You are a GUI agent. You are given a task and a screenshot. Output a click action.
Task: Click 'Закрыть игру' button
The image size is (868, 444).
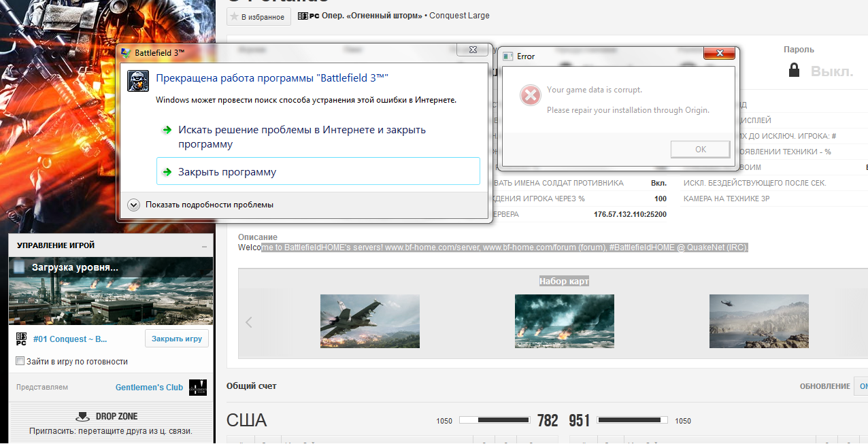(177, 339)
